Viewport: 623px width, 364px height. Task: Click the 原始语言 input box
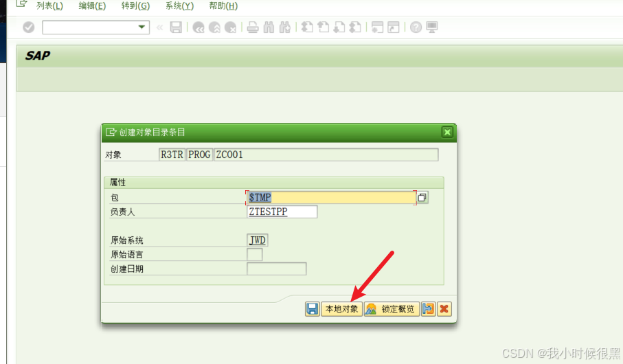tap(255, 255)
